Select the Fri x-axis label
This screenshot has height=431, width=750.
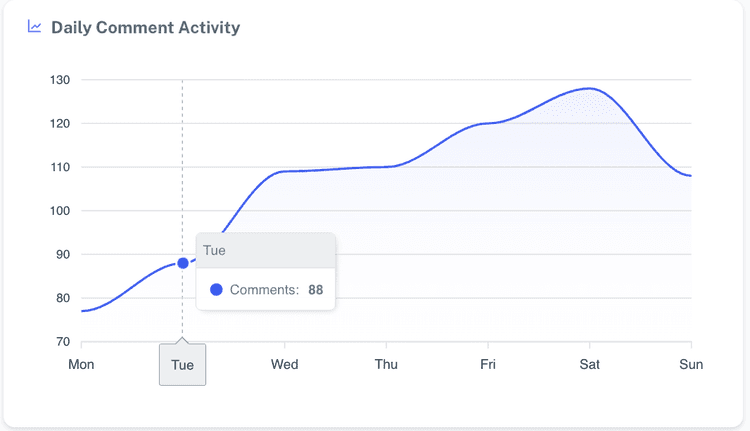coord(488,365)
